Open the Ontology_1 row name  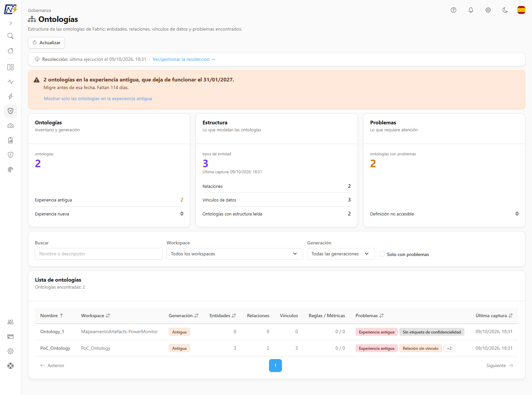click(52, 331)
